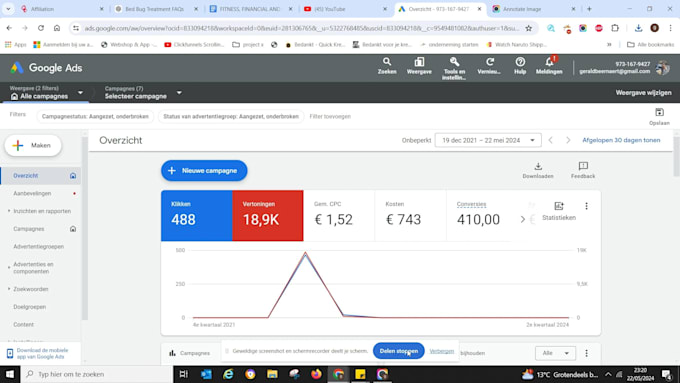Click the Google Ads logo
The height and width of the screenshot is (383, 680).
[46, 68]
